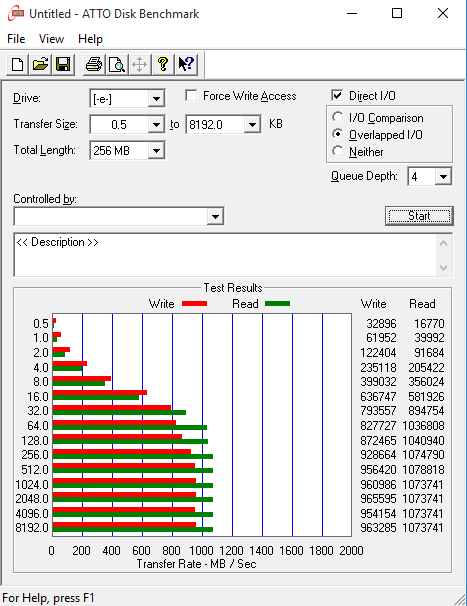Expand the Controlled by dropdown
Viewport: 467px width, 606px height.
(215, 216)
